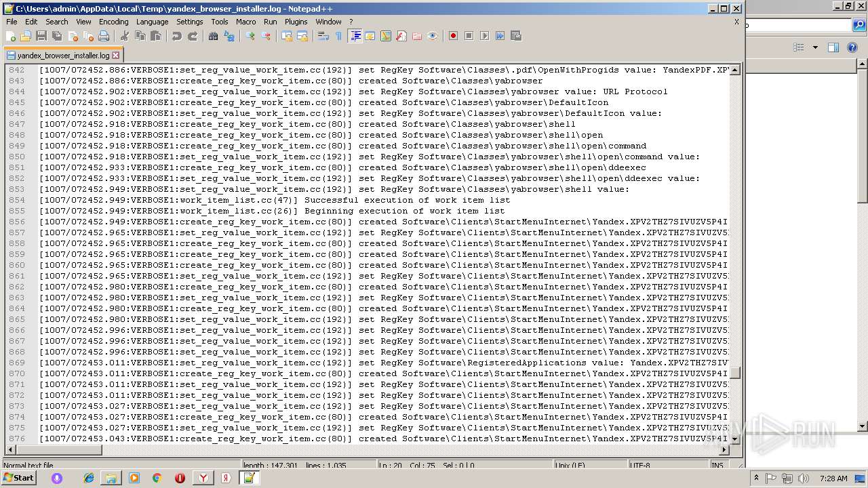Open the user defined language dialog icon
868x488 pixels.
(x=370, y=36)
